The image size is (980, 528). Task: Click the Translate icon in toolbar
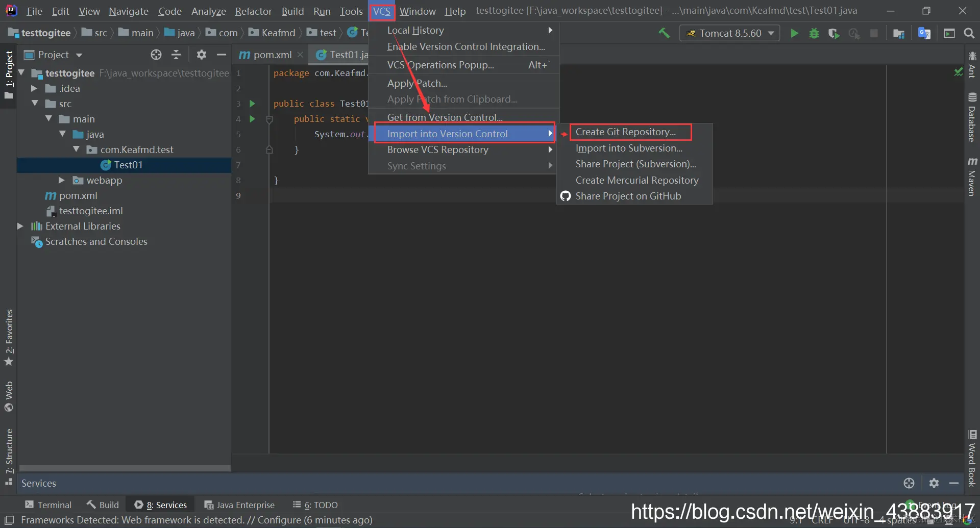[x=924, y=33]
